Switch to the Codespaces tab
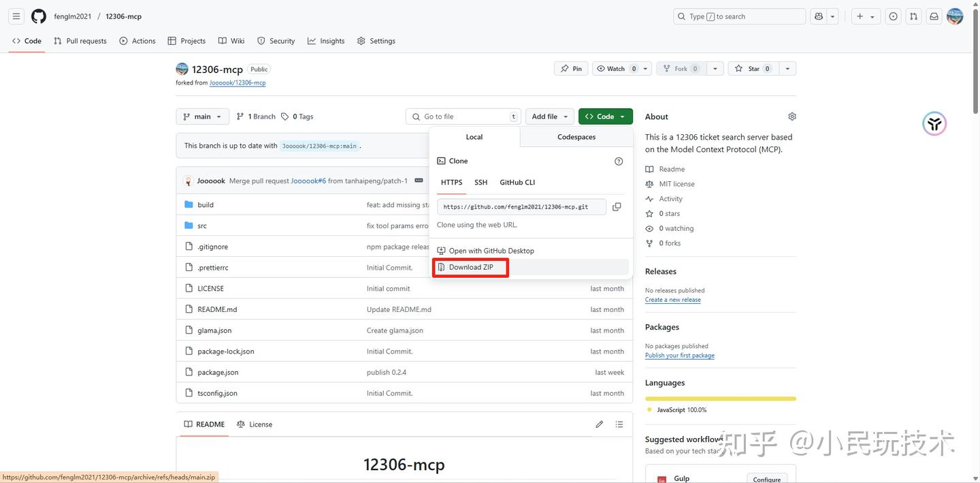The height and width of the screenshot is (483, 980). (576, 137)
